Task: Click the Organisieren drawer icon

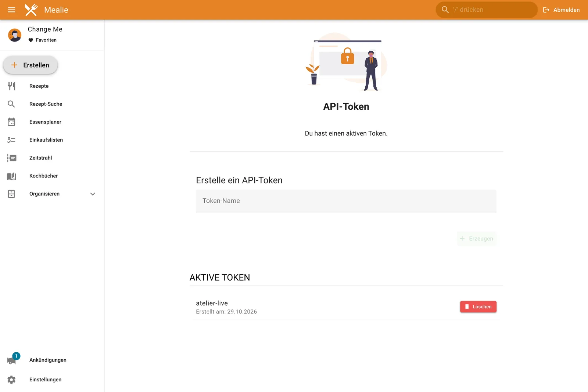Action: click(x=11, y=194)
